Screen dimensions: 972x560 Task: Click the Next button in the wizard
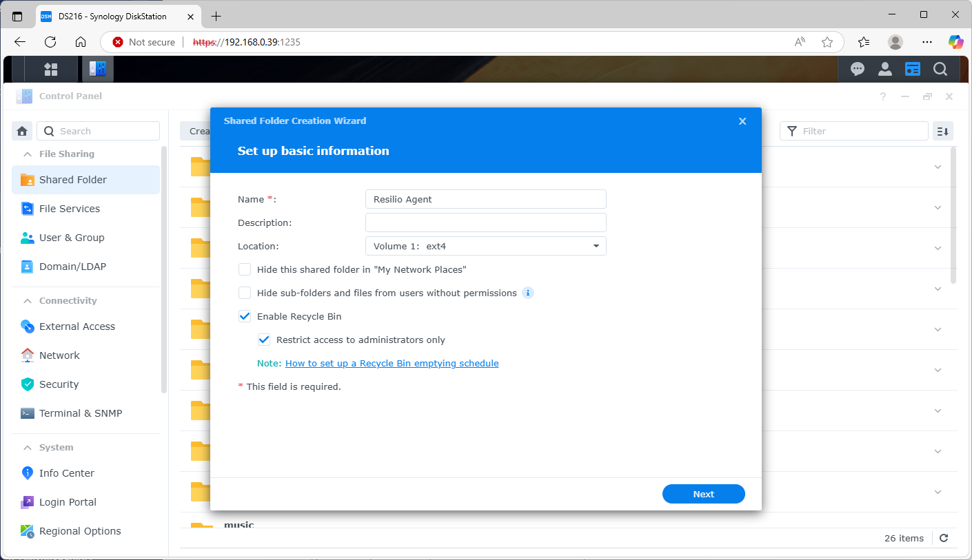[703, 494]
